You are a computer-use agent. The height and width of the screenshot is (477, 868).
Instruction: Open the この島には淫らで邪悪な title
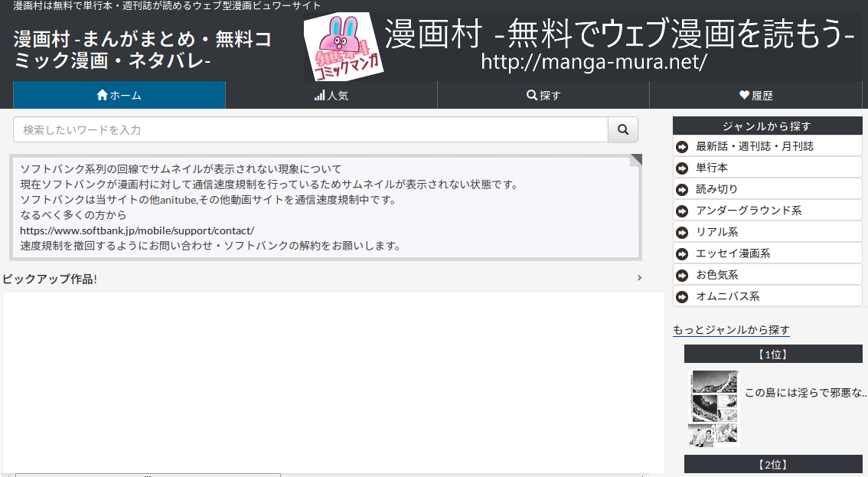805,393
